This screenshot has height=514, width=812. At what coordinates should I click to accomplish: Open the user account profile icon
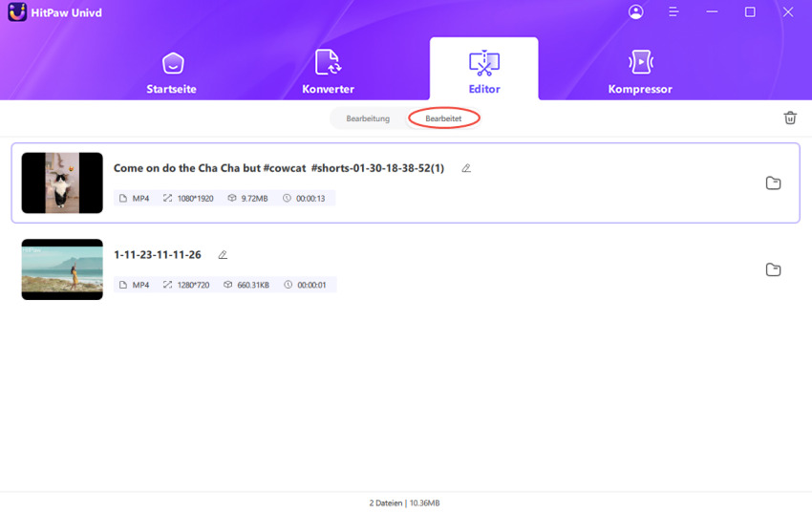tap(635, 12)
